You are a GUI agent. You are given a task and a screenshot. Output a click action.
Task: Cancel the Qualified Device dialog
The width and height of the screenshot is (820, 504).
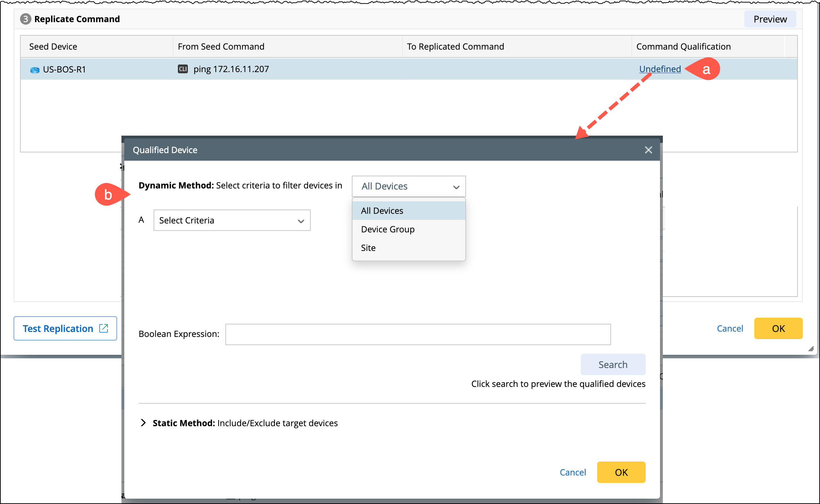tap(572, 472)
